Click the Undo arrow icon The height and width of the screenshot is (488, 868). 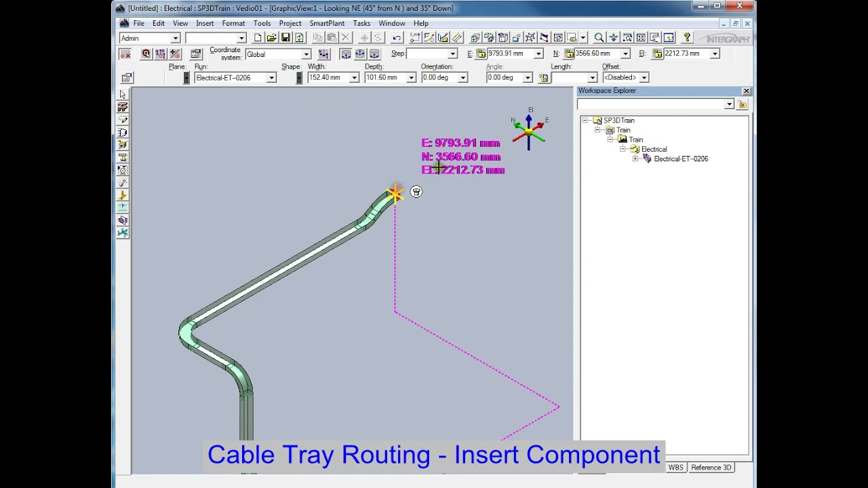397,38
